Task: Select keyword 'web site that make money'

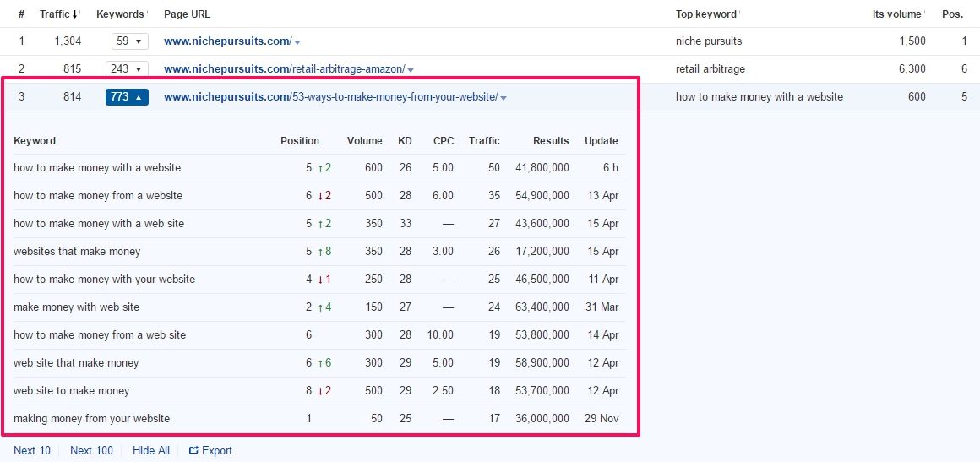Action: click(x=76, y=362)
